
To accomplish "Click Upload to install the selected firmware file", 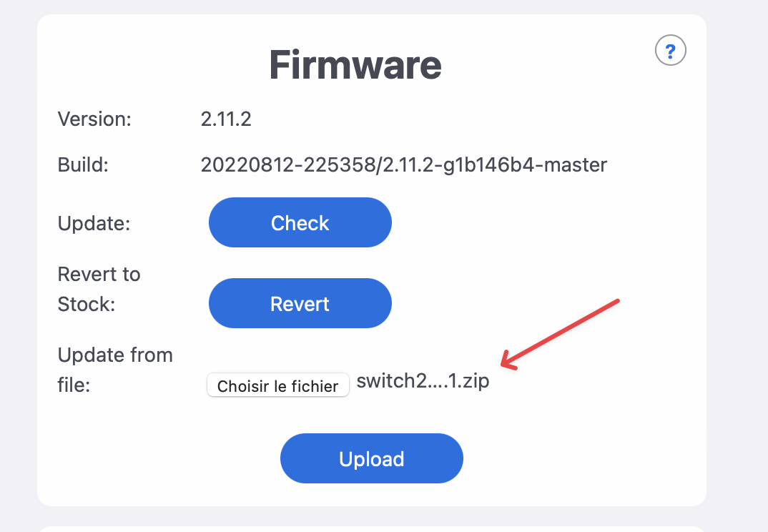I will [x=371, y=458].
